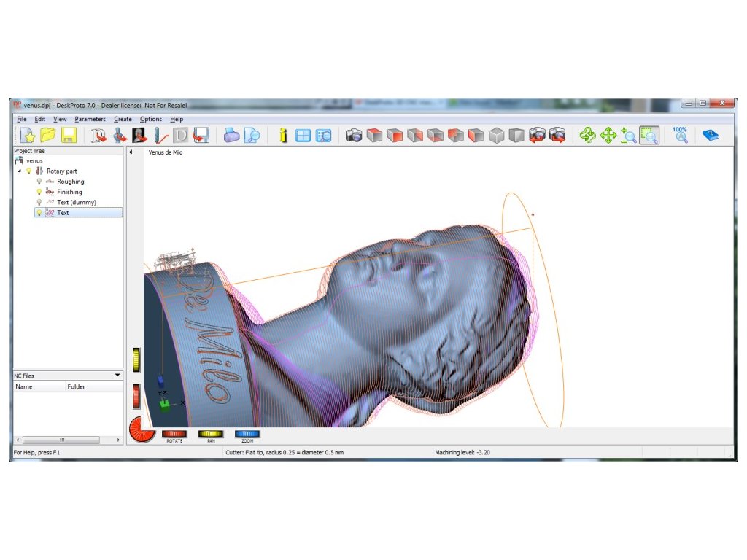Select the cube icon with red front face
This screenshot has height=560, width=747.
click(395, 136)
